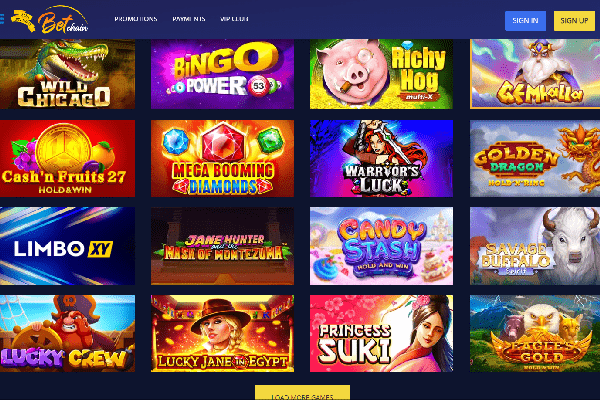Image resolution: width=600 pixels, height=400 pixels.
Task: Play Cash'n Fruits 27 Hold&Win
Action: tap(67, 158)
